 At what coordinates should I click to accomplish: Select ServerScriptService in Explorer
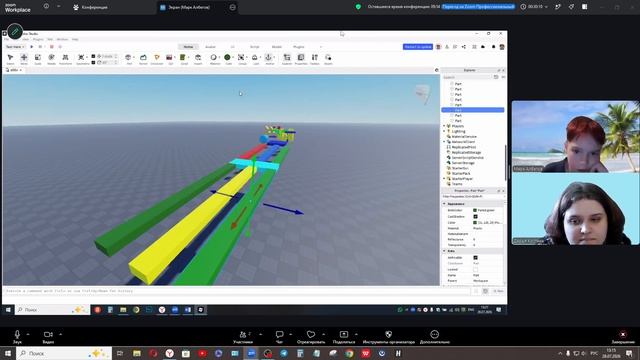coord(467,158)
